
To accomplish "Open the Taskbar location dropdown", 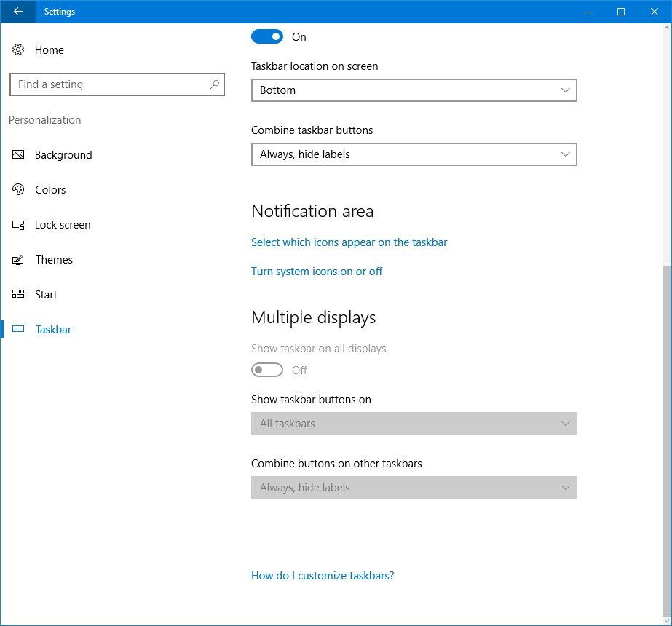I will pos(414,90).
